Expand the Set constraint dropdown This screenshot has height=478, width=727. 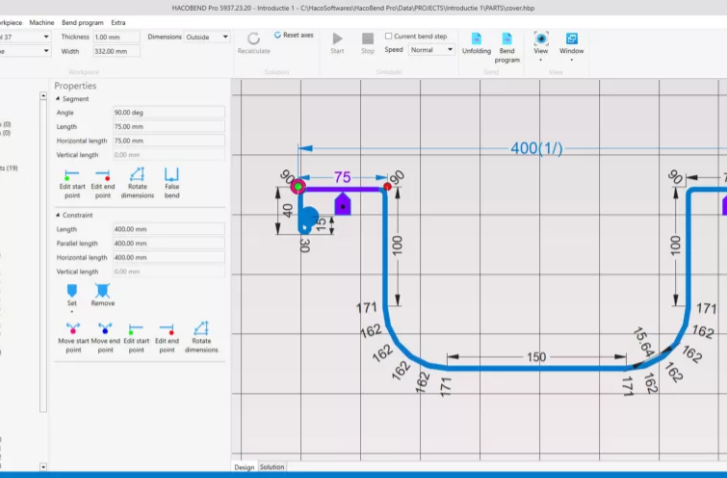pyautogui.click(x=71, y=312)
